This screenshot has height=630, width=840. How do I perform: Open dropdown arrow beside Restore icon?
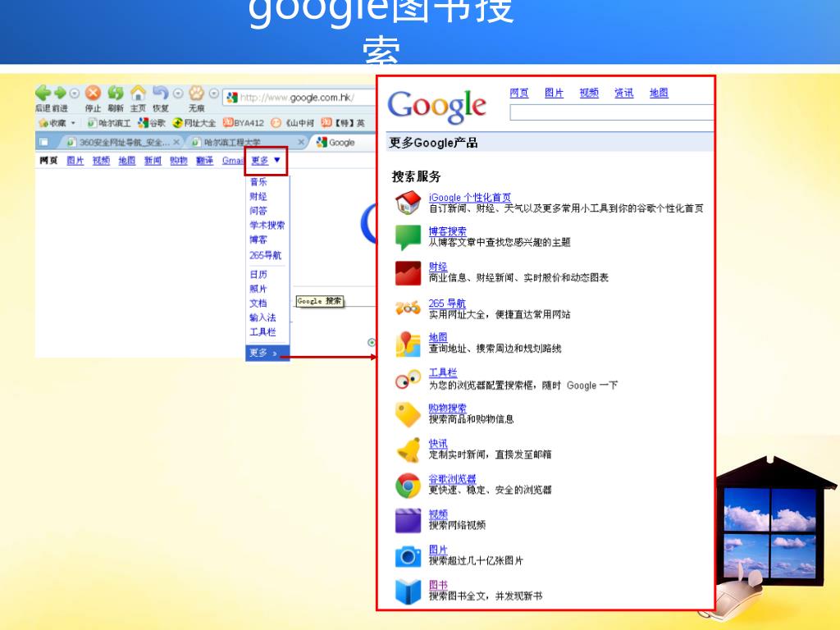(178, 94)
